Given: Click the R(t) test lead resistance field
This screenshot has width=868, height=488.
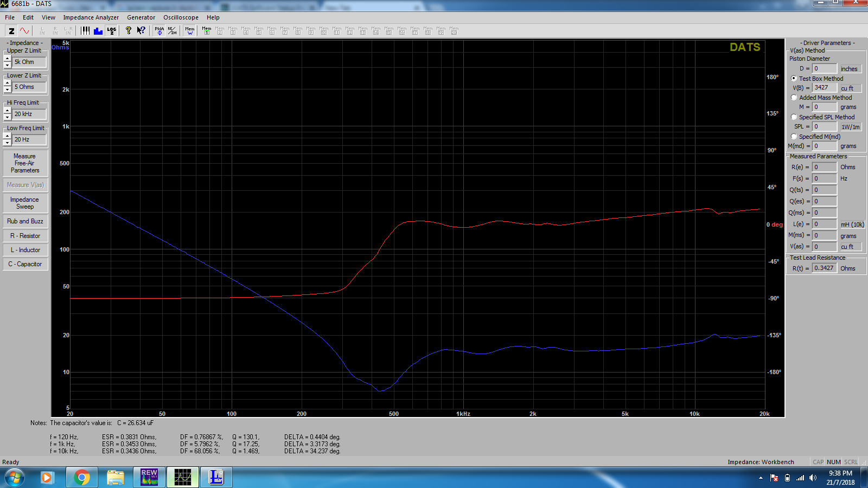Looking at the screenshot, I should pos(824,268).
